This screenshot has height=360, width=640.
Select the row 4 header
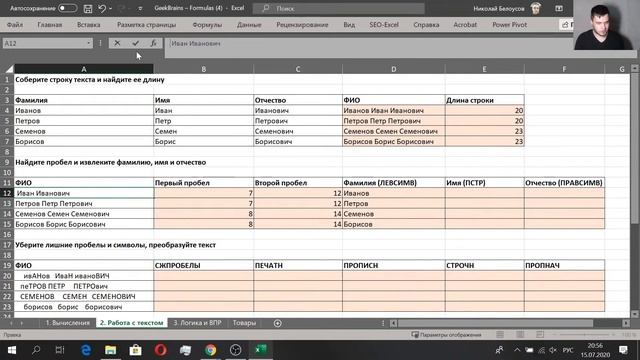pos(7,111)
